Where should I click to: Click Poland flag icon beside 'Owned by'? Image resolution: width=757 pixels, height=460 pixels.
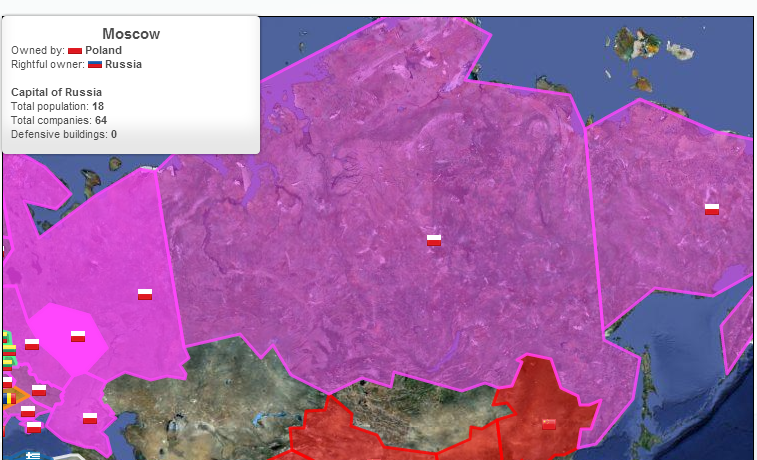click(x=75, y=51)
